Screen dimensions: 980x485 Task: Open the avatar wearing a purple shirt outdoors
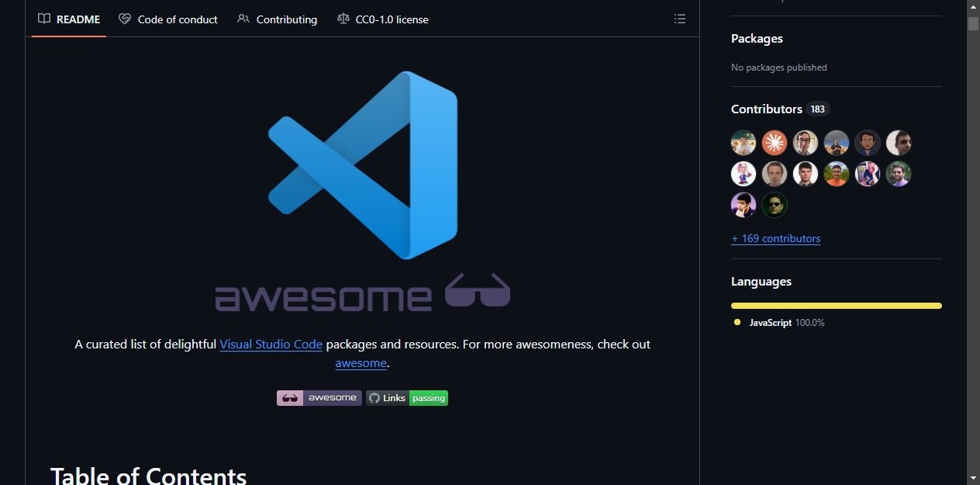point(899,174)
